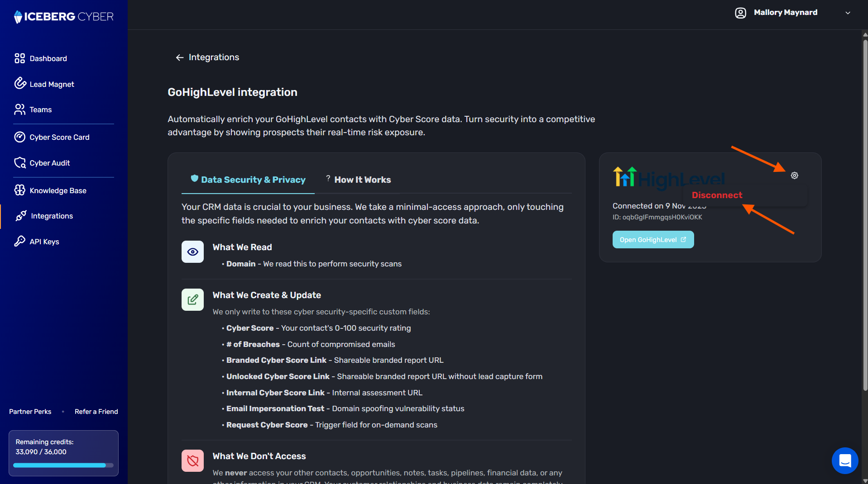Switch to How It Works tab
This screenshot has height=484, width=868.
[x=358, y=180]
